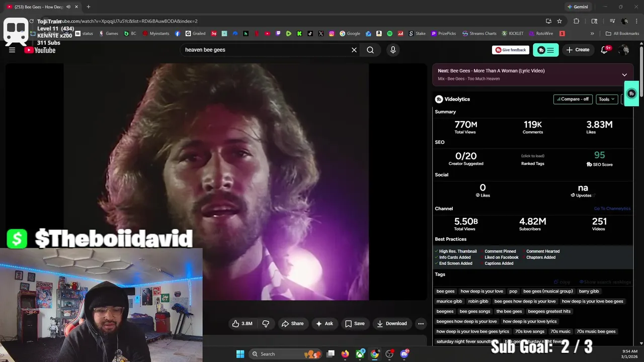The height and width of the screenshot is (362, 644).
Task: Mute the Bee Gees tab audio
Action: pos(68,7)
